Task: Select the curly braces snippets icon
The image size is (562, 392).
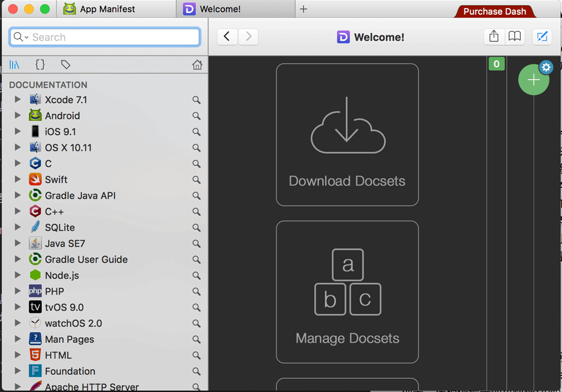Action: pos(40,65)
